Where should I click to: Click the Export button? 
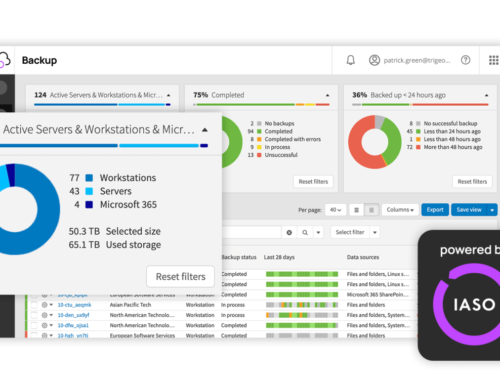[x=435, y=210]
